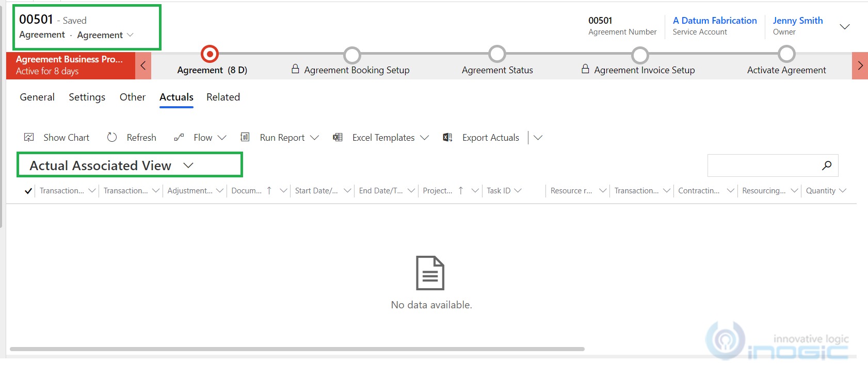Open the Jenny Smith owner link
Image resolution: width=868 pixels, height=380 pixels.
click(x=797, y=21)
